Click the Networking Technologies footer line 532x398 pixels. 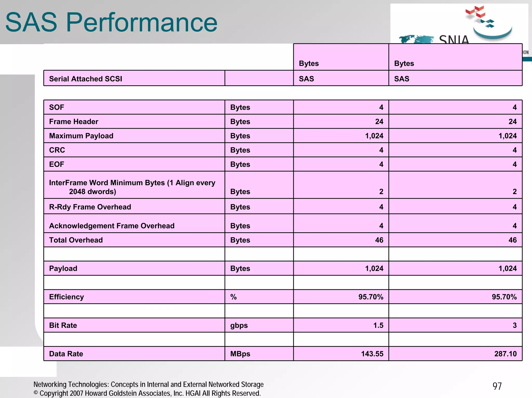click(x=148, y=384)
